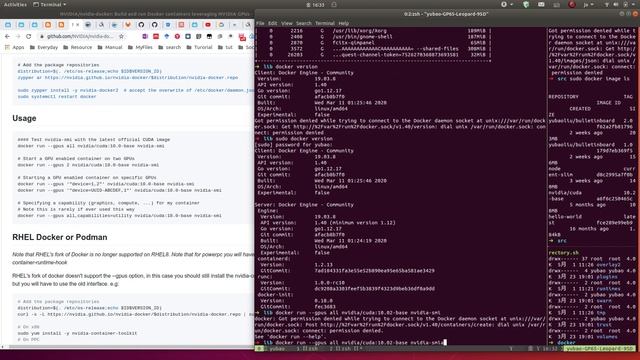This screenshot has height=360, width=640.
Task: Switch to the orange fox GitLab tab
Action: pyautogui.click(x=128, y=25)
